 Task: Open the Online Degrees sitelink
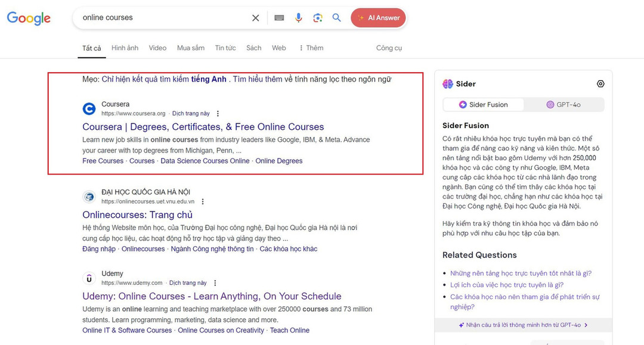(279, 161)
